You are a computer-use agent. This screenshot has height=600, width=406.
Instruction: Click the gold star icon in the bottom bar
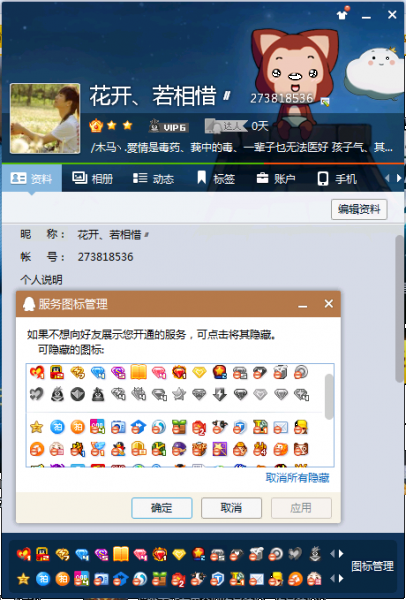click(23, 579)
